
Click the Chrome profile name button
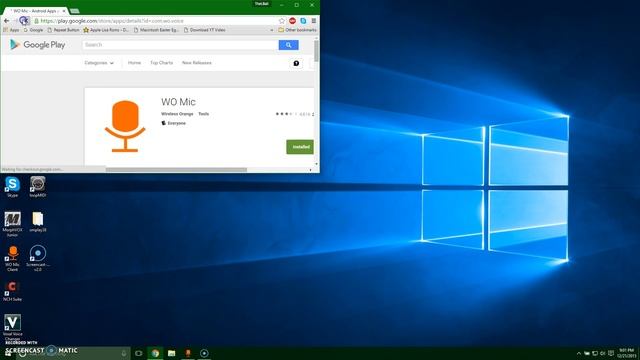262,4
